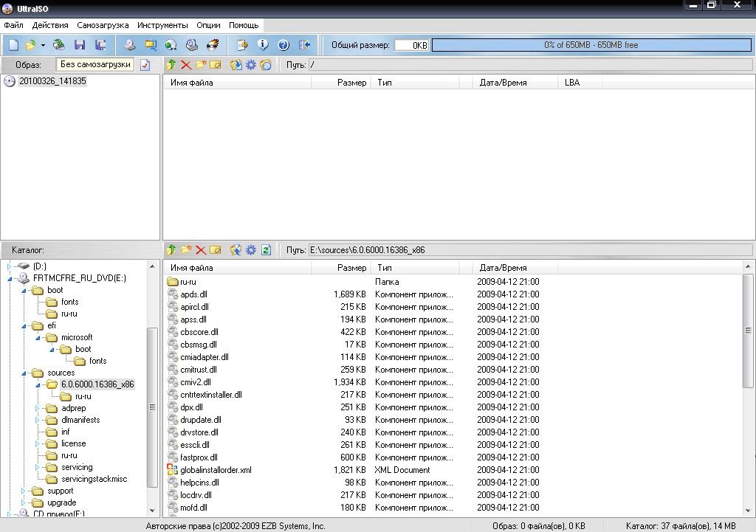Click the green refresh icon in catalog toolbar
Viewport: 756px width, 532px height.
266,250
